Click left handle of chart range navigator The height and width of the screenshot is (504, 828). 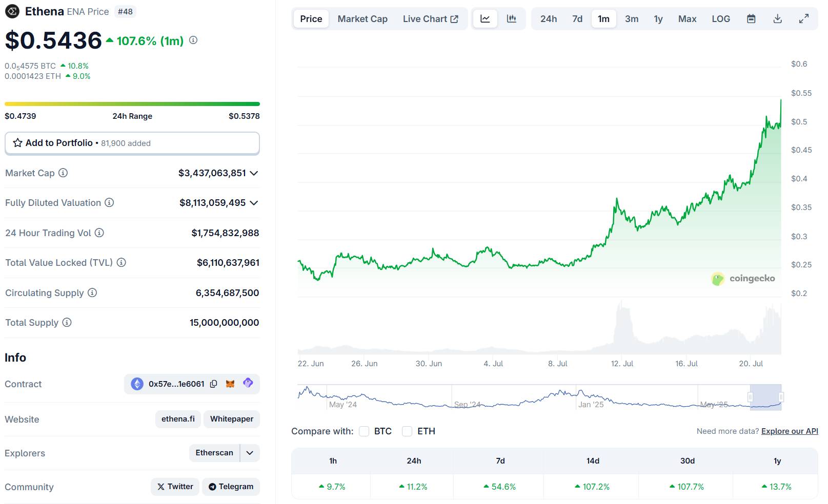click(x=750, y=397)
